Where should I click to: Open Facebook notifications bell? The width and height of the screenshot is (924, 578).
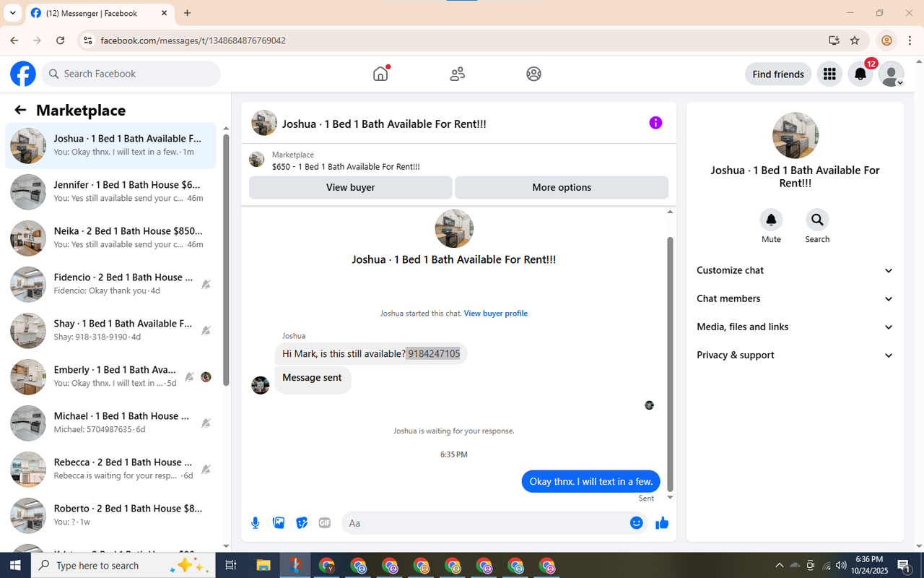coord(860,74)
